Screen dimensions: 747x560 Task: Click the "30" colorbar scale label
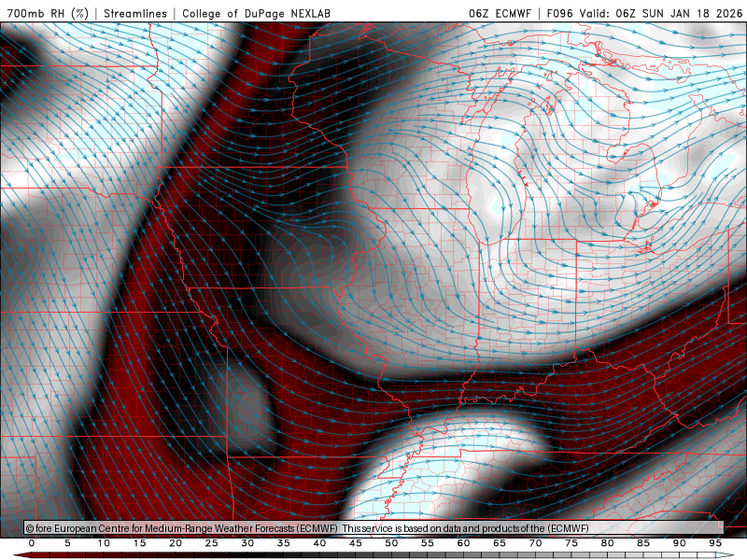click(247, 543)
